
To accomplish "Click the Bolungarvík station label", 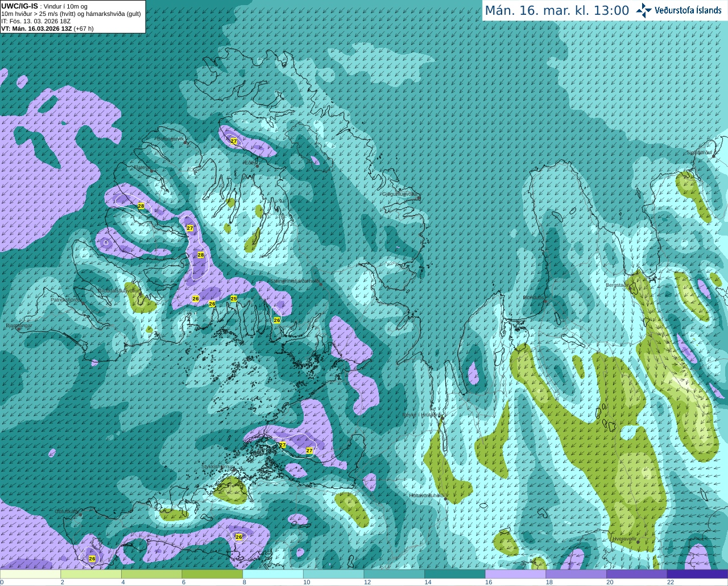I will pyautogui.click(x=171, y=139).
